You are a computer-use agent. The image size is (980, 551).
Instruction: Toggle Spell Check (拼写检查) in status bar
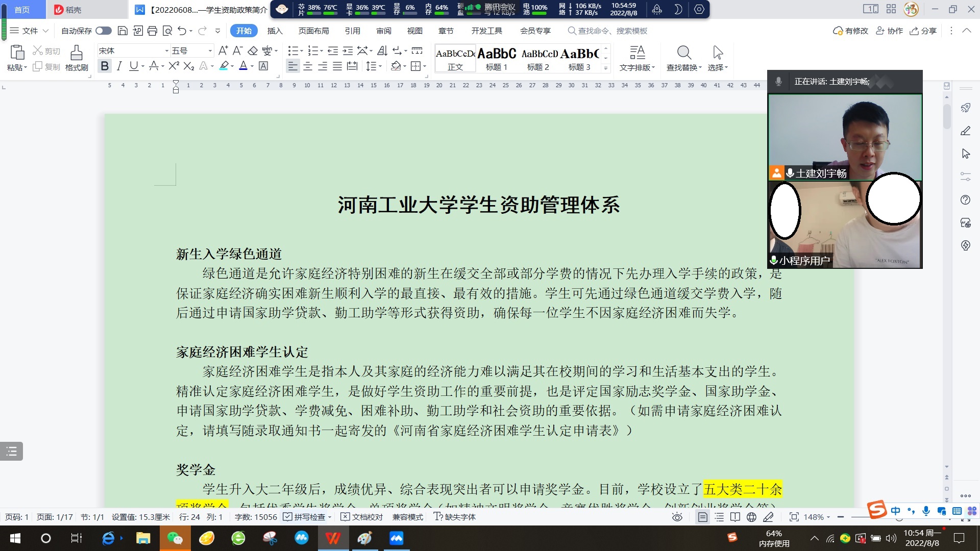click(304, 517)
